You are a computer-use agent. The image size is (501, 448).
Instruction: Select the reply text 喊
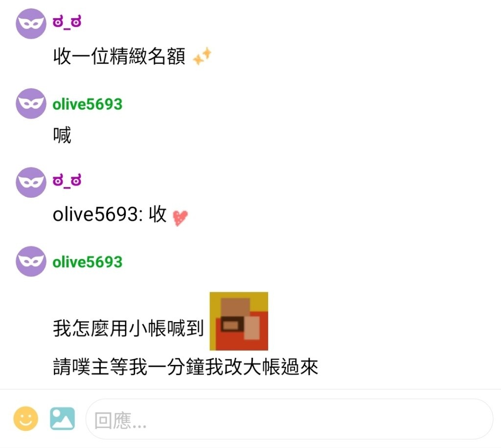click(62, 135)
